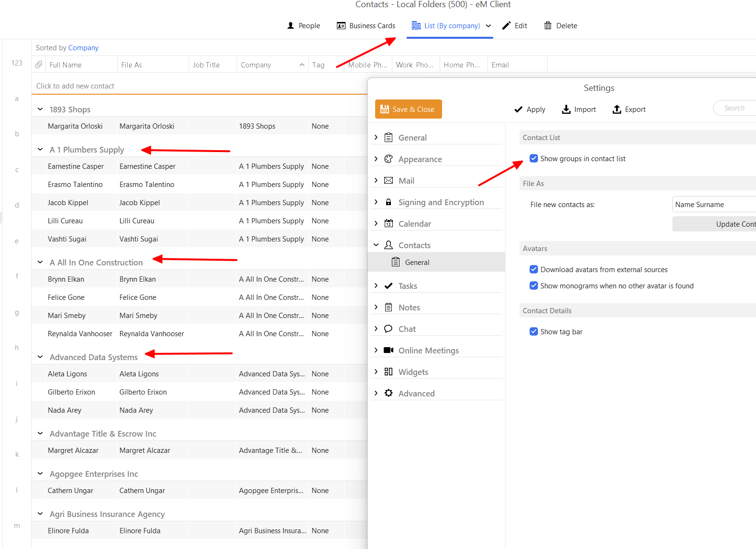
Task: Sort by the Company column header
Action: [x=272, y=65]
